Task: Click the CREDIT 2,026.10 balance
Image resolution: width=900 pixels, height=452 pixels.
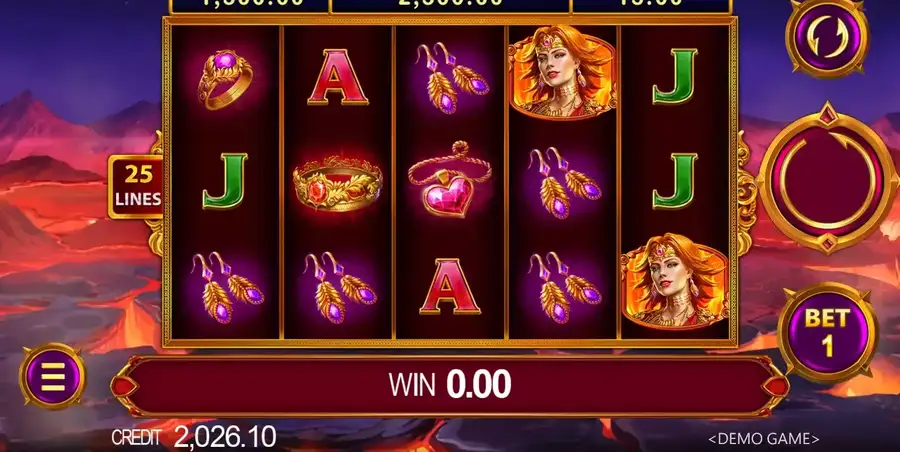Action: pyautogui.click(x=194, y=438)
